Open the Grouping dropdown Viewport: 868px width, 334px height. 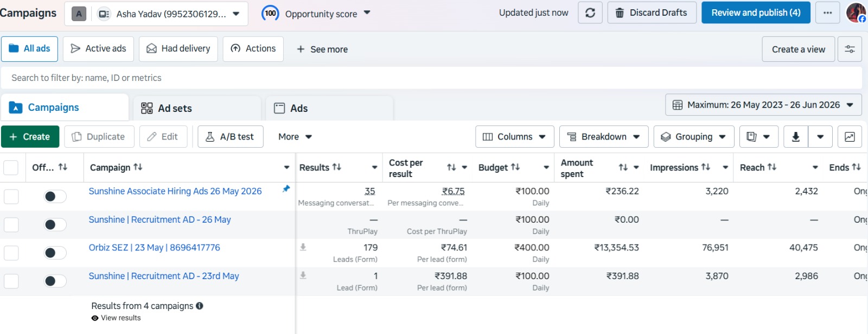[x=694, y=137]
